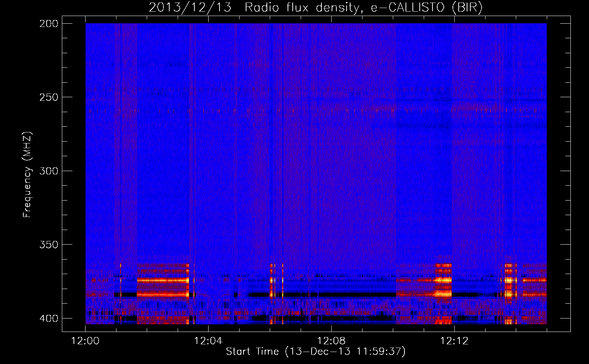
Task: Click the 12:00 time tick label
Action: 85,341
